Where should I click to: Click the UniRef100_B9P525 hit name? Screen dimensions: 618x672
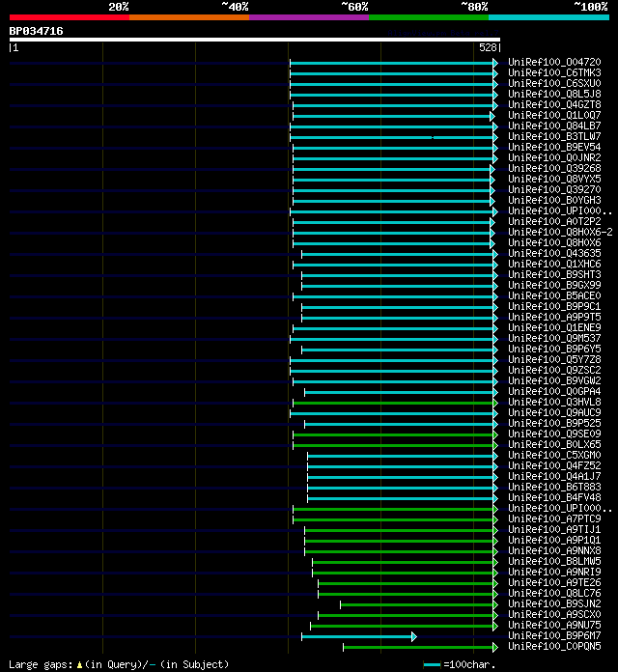coord(554,424)
